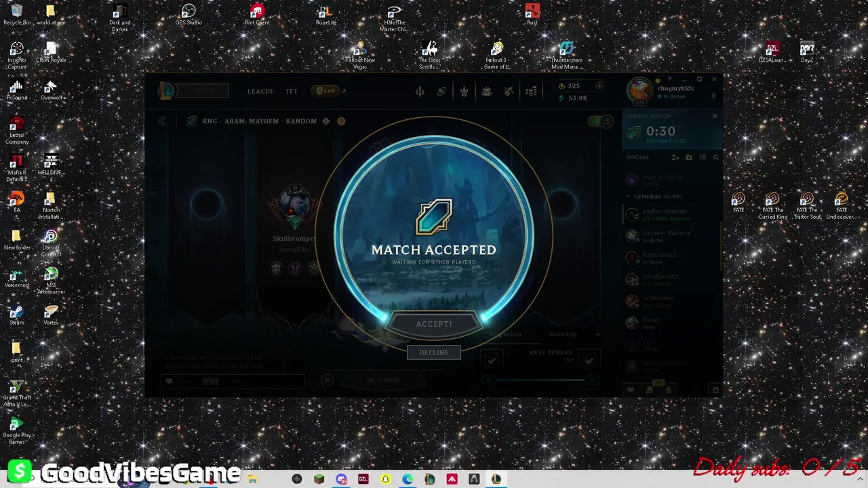This screenshot has width=868, height=488.
Task: Open the Store coins icon in League client
Action: click(532, 91)
